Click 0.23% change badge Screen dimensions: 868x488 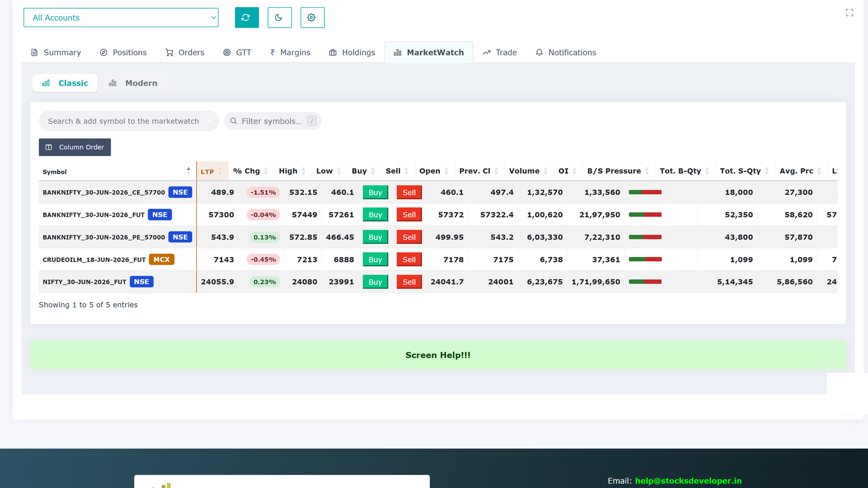click(x=265, y=282)
